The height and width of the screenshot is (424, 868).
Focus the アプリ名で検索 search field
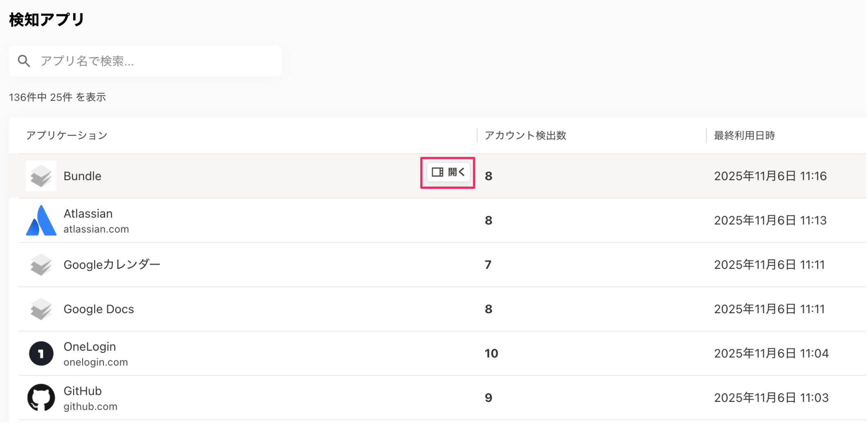click(155, 61)
